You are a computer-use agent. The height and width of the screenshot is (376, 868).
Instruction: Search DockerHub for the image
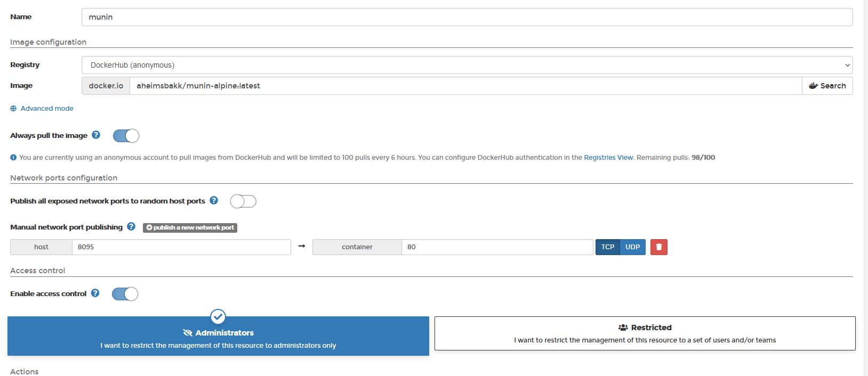tap(827, 86)
